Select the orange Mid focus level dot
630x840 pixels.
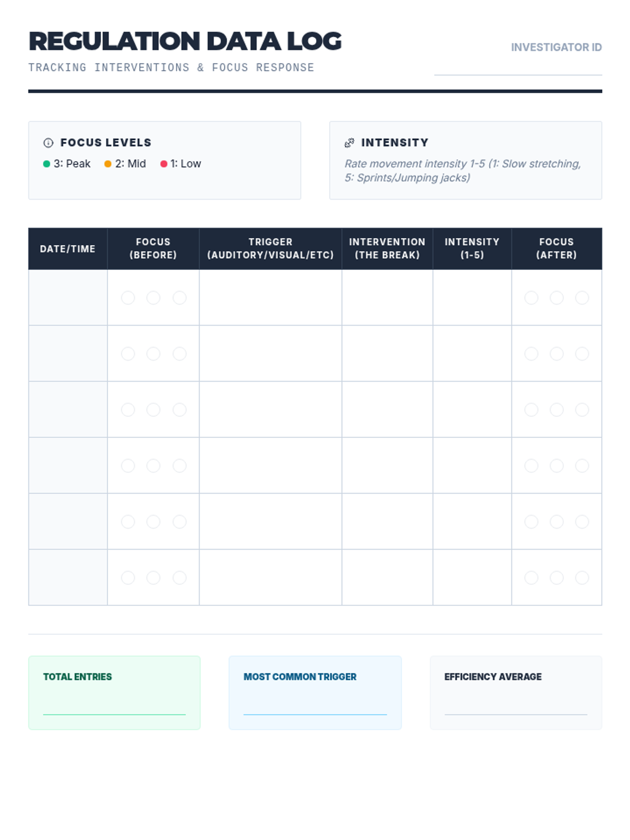(x=108, y=164)
